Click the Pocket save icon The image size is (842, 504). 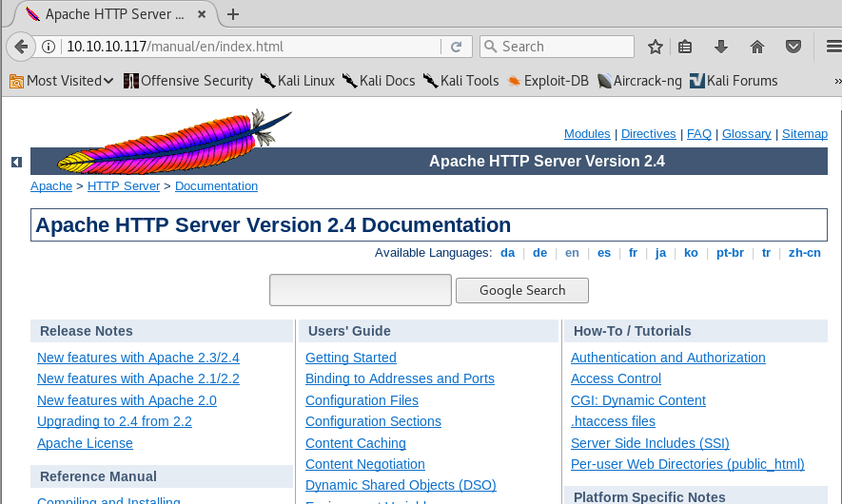[793, 47]
